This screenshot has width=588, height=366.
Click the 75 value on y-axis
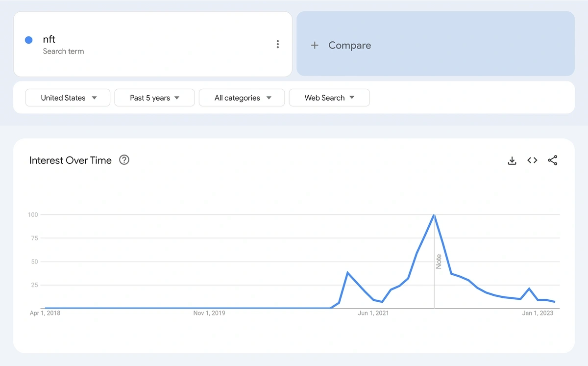pos(34,238)
